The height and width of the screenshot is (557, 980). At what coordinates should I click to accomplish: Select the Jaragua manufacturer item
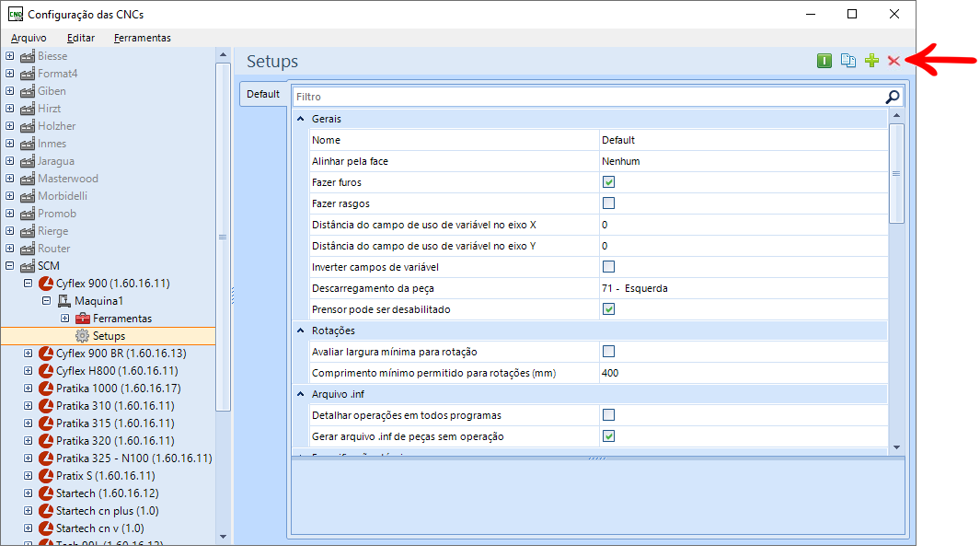(55, 161)
